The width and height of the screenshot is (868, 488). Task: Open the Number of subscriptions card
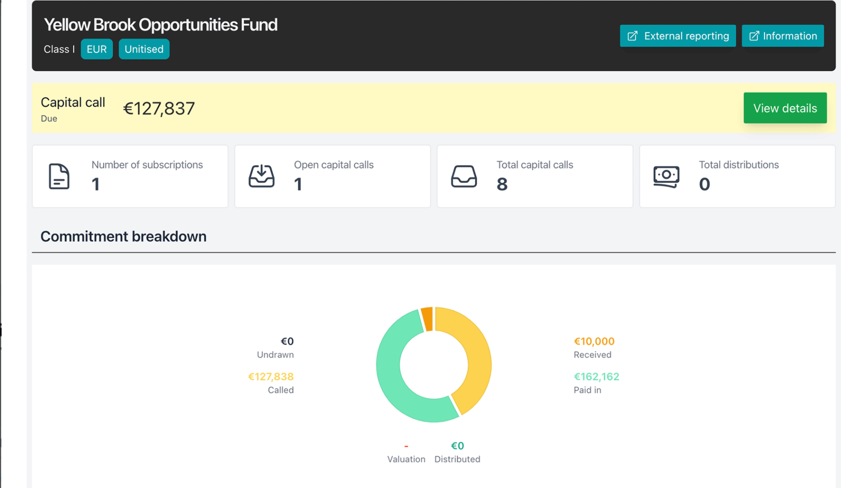coord(130,176)
